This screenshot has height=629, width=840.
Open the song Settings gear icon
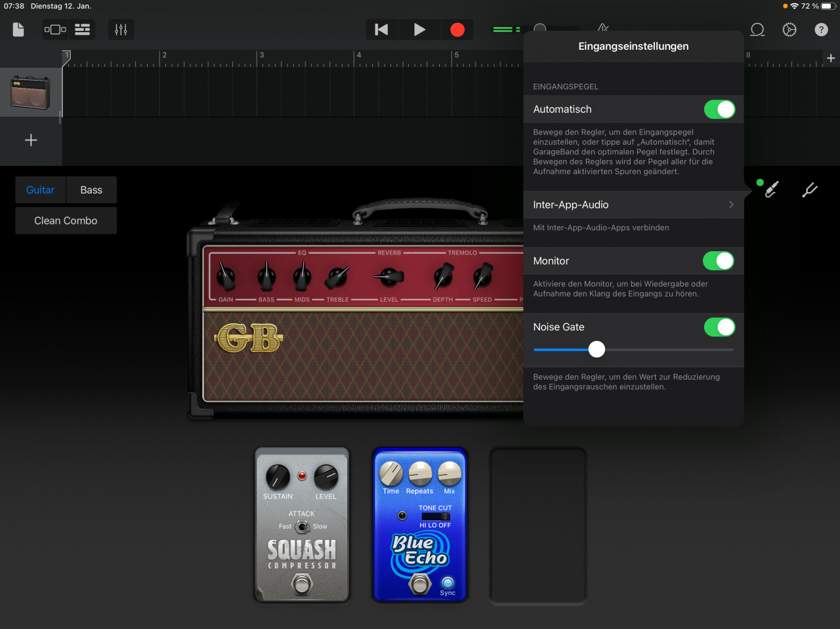[x=789, y=30]
